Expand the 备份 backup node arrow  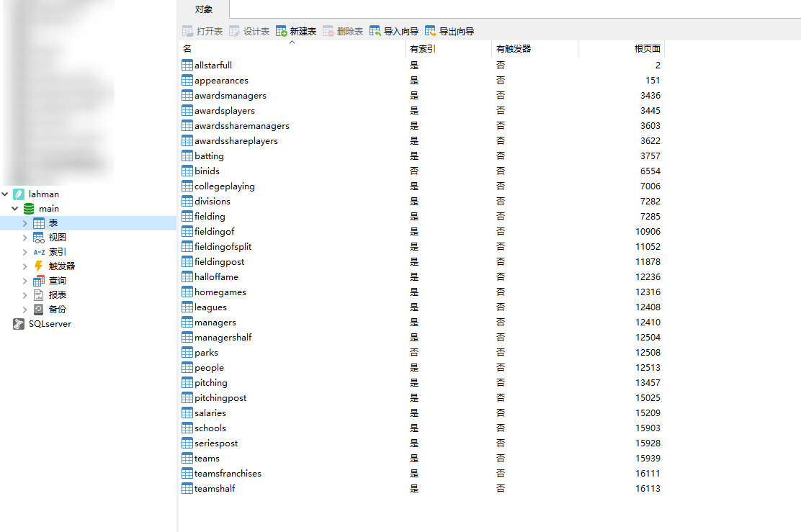point(24,309)
